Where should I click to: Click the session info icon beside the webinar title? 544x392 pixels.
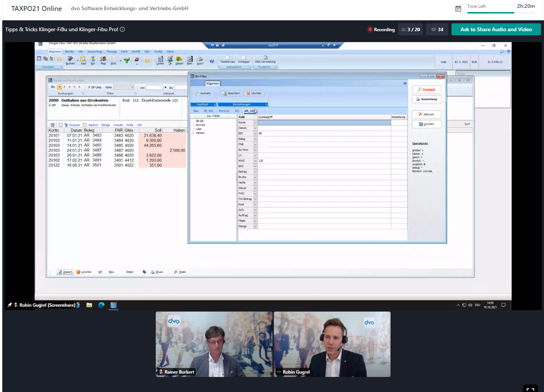(122, 29)
